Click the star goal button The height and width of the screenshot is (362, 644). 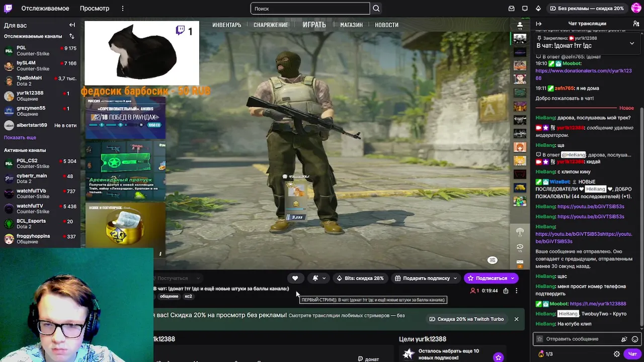point(498,357)
